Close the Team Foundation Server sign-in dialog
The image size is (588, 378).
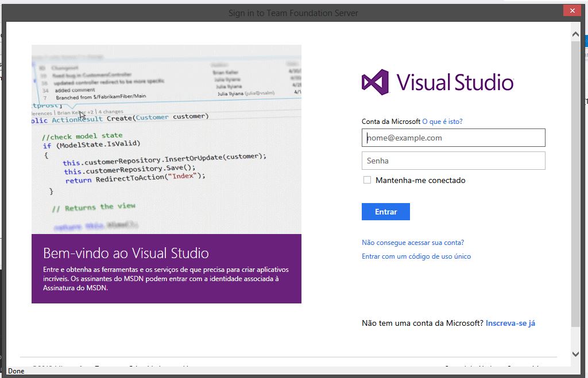coord(572,10)
